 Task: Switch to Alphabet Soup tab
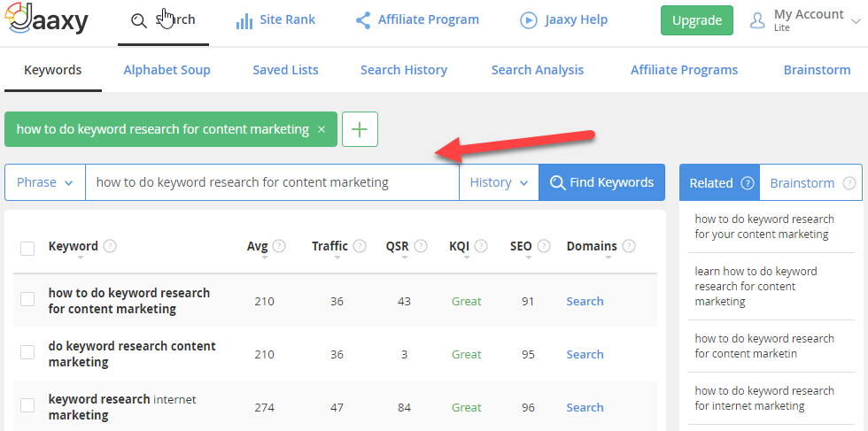coord(167,70)
